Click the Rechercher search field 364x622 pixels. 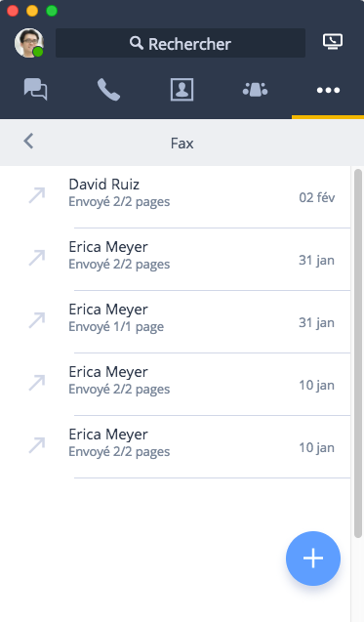181,43
